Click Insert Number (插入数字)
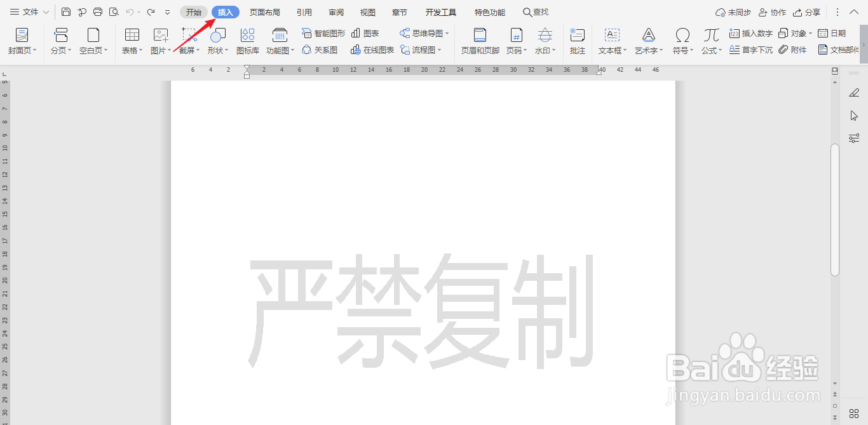The height and width of the screenshot is (425, 868). click(x=751, y=33)
